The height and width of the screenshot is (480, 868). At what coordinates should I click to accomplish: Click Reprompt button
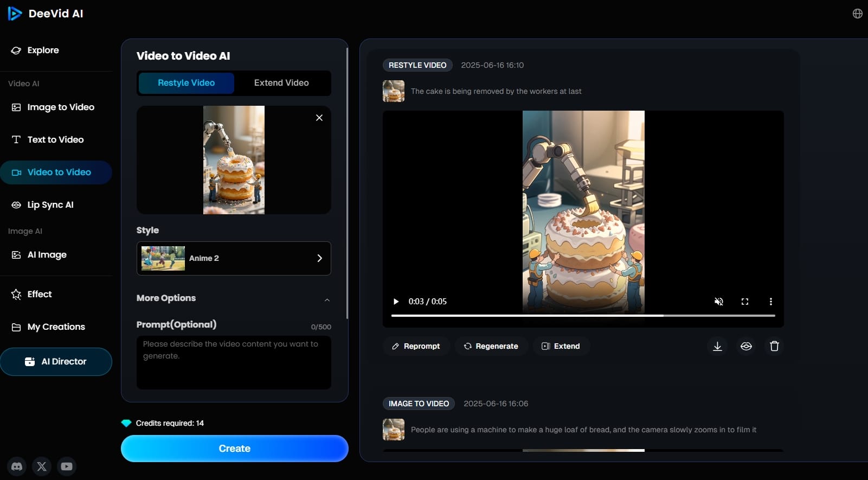416,346
